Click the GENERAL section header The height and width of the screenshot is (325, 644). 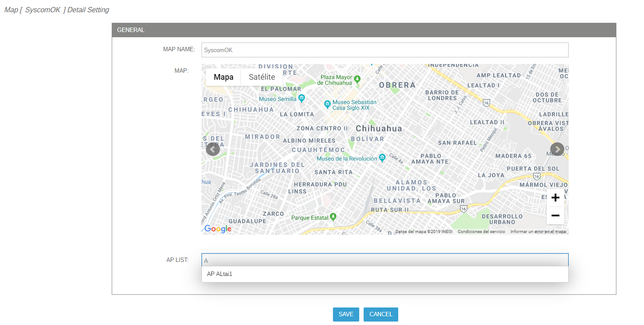[x=364, y=30]
